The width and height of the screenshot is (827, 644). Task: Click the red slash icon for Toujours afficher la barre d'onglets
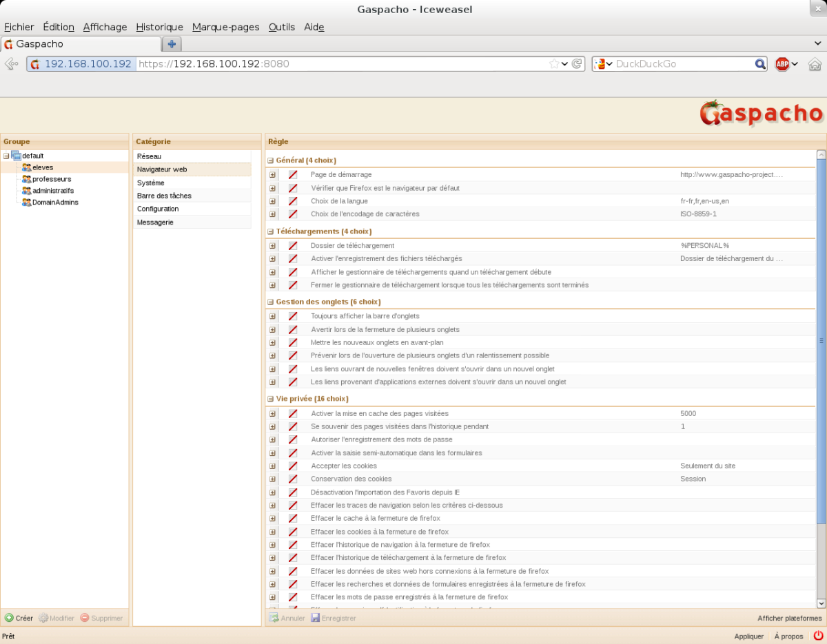point(293,316)
